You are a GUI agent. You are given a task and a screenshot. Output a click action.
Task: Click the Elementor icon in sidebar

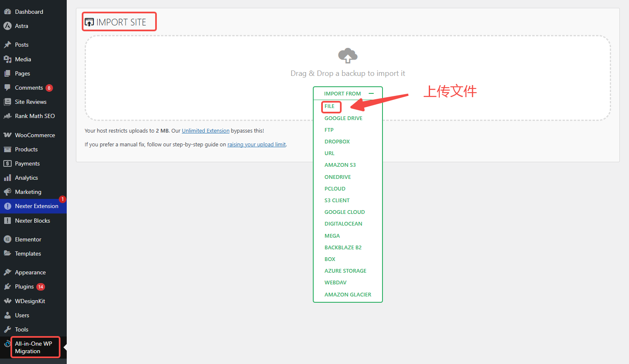8,239
